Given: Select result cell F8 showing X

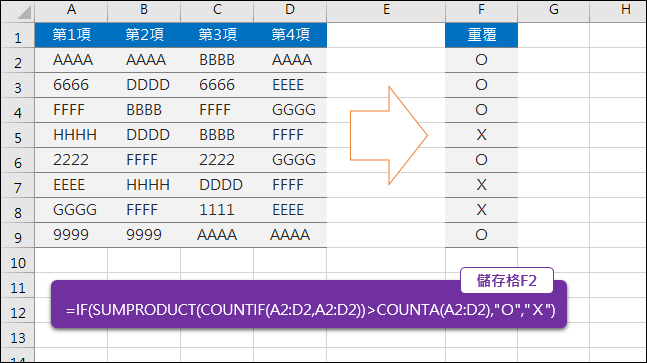Looking at the screenshot, I should click(x=482, y=210).
